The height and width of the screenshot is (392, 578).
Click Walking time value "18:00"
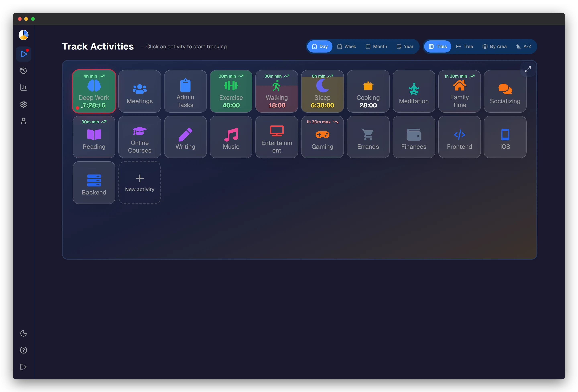click(x=277, y=105)
